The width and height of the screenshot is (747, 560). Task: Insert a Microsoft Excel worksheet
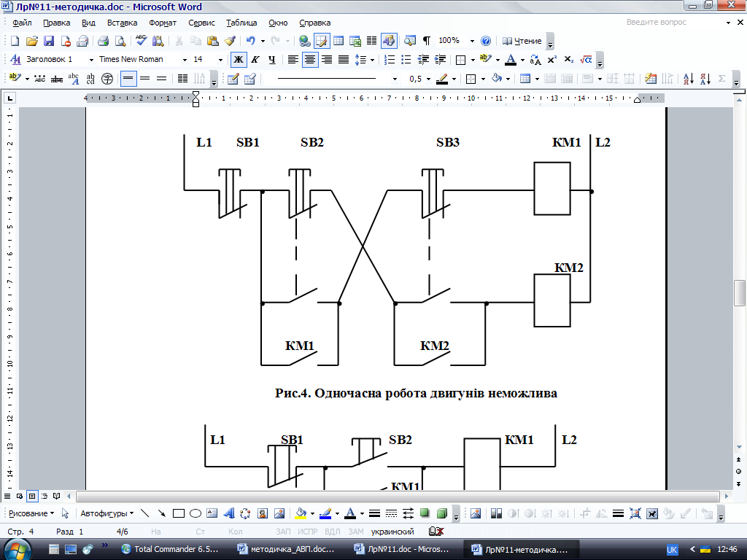(x=355, y=41)
